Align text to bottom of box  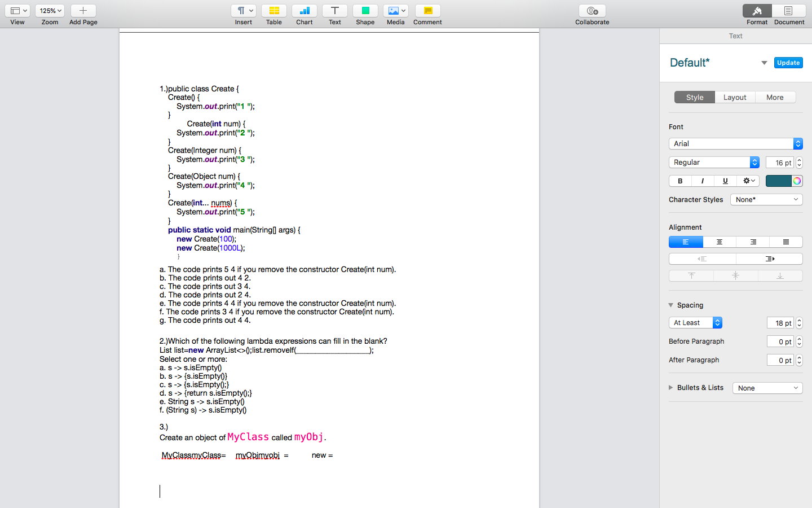pyautogui.click(x=780, y=276)
